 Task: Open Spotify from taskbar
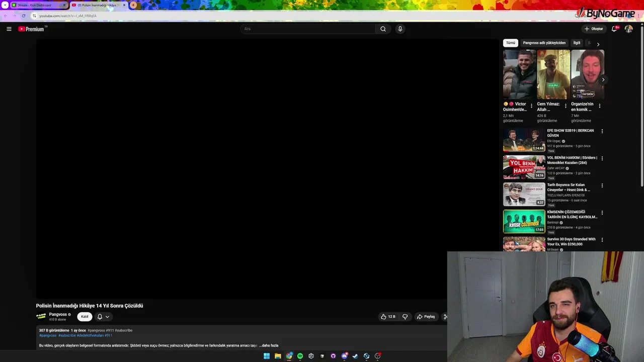pos(300,356)
